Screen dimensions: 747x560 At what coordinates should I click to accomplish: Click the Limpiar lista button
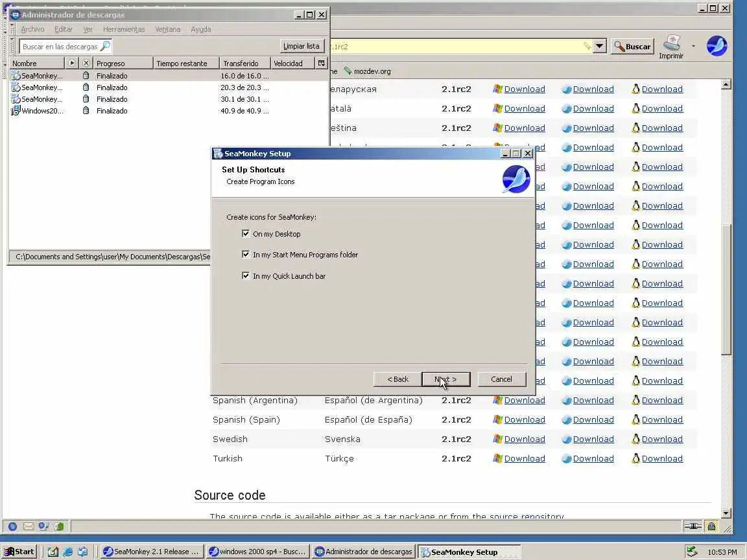point(301,46)
